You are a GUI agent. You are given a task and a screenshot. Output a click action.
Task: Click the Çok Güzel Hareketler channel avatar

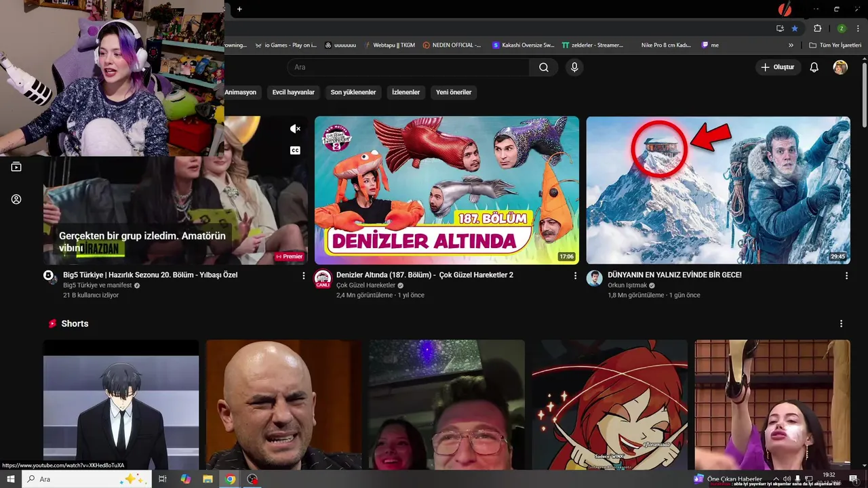click(323, 278)
